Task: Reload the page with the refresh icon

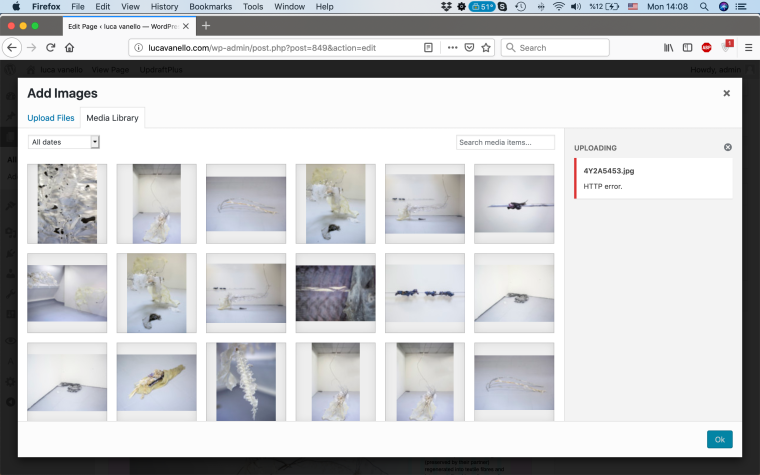Action: tap(50, 47)
